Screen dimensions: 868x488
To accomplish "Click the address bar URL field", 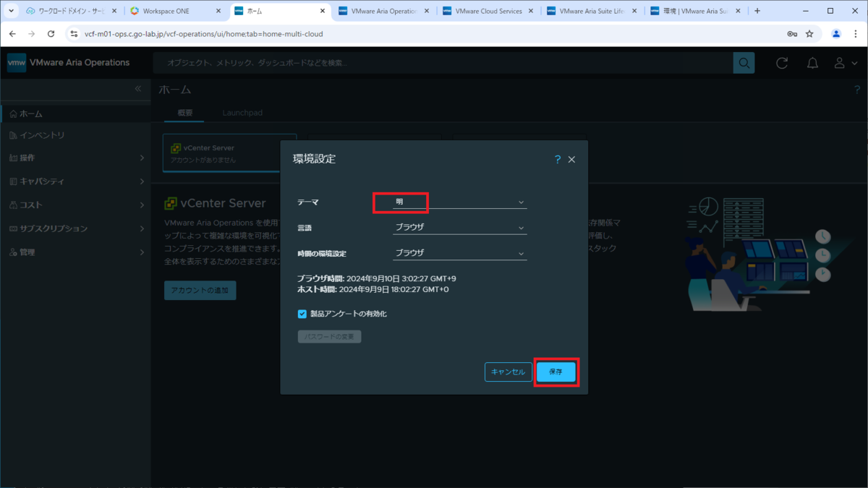I will pyautogui.click(x=434, y=34).
